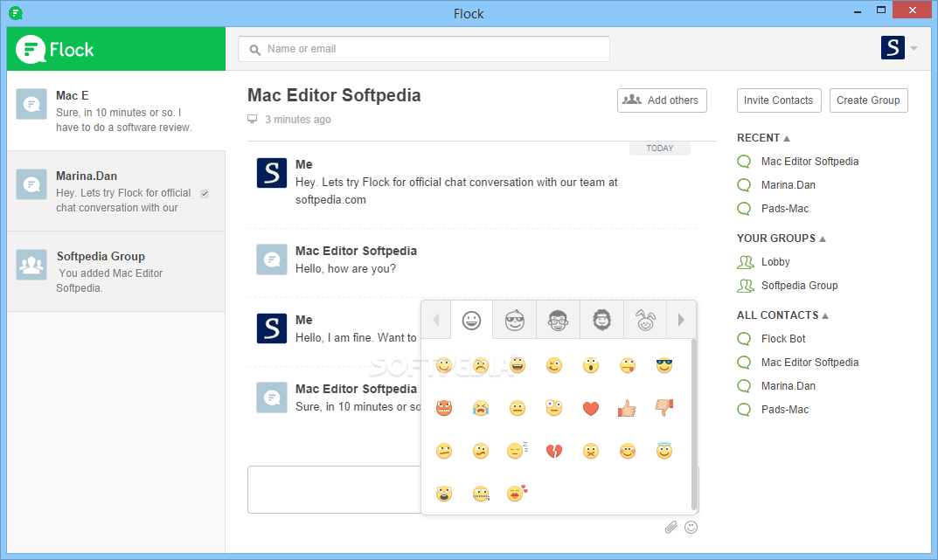Open Mac Editor Softpedia in Recent list

[x=809, y=162]
